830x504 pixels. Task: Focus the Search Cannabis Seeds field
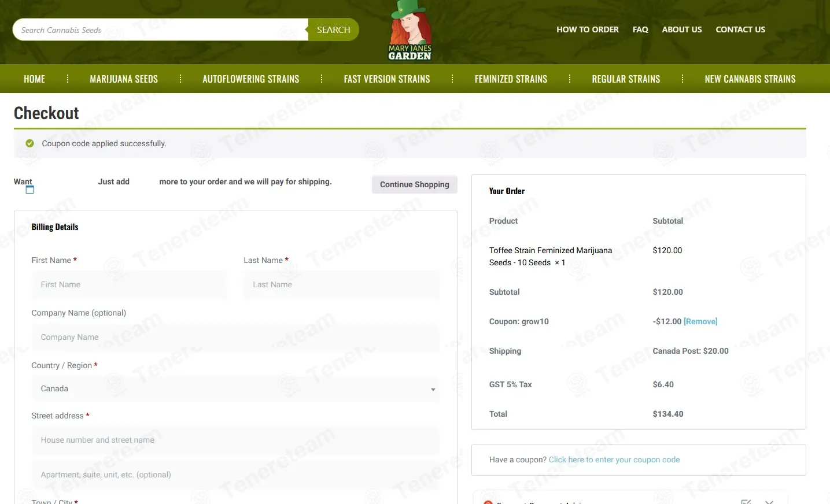(x=161, y=29)
